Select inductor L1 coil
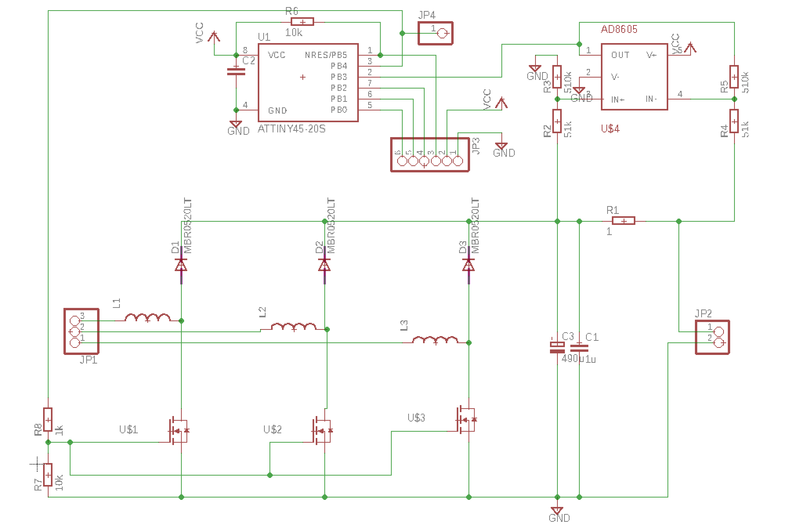The width and height of the screenshot is (785, 532). click(x=148, y=318)
